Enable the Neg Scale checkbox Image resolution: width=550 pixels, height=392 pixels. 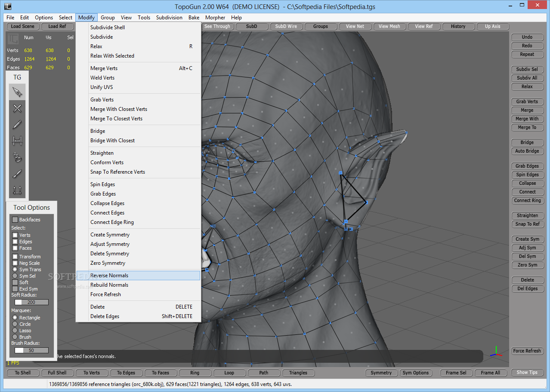15,263
